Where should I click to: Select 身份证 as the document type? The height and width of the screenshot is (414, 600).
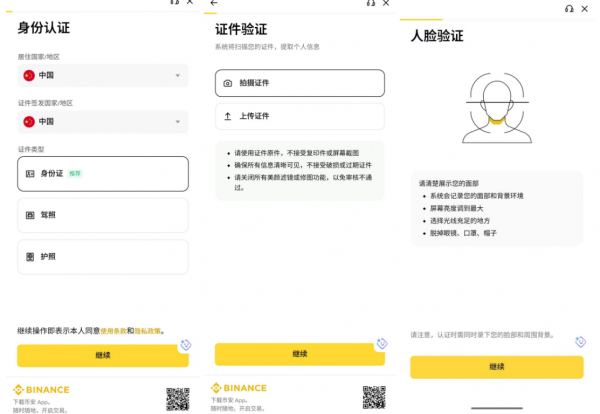(103, 174)
